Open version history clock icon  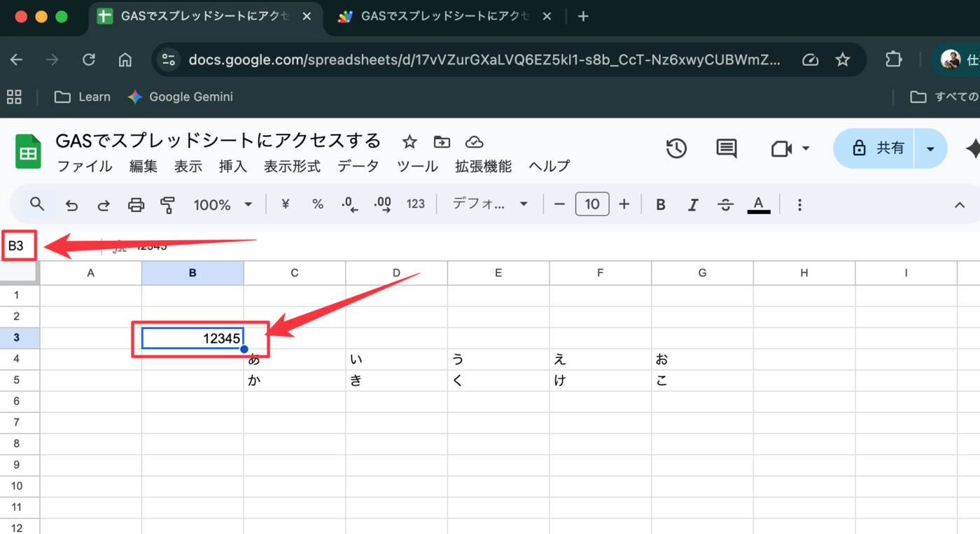676,148
